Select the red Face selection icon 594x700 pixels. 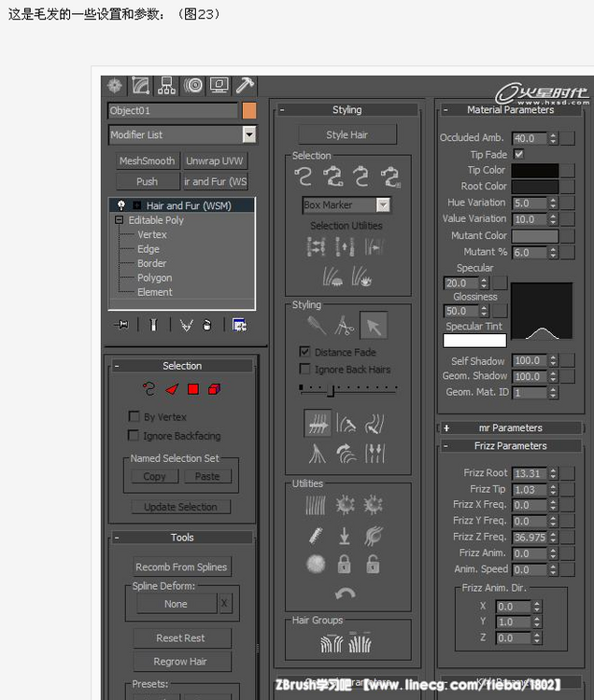[x=172, y=389]
